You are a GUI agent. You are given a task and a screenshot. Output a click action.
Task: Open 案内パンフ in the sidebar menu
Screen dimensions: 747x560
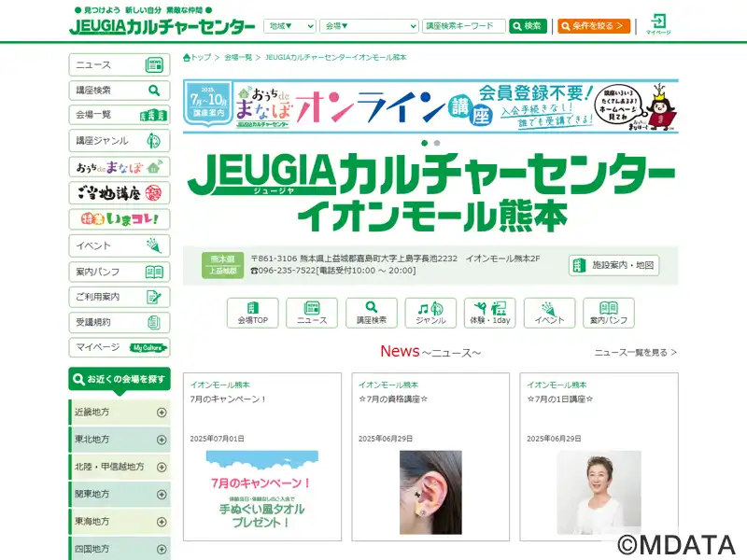[x=120, y=272]
